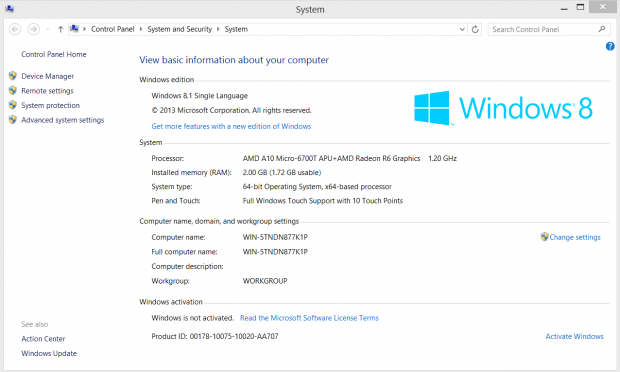Refresh the System page

click(475, 29)
